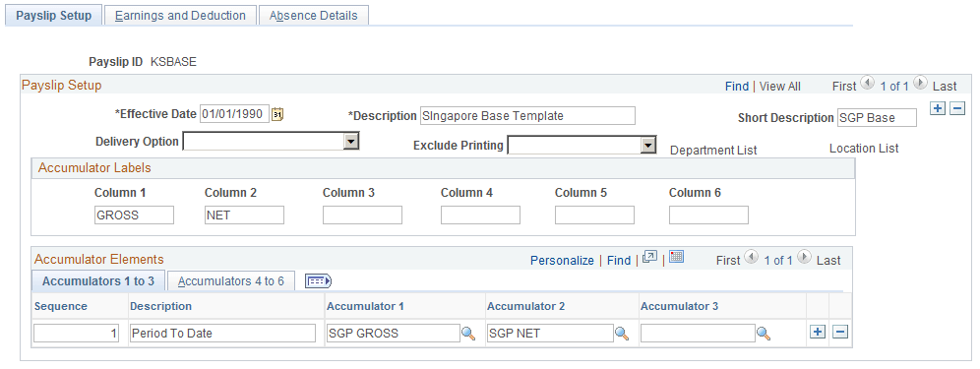Click the empty Column 4 label field
The image size is (980, 369).
480,215
